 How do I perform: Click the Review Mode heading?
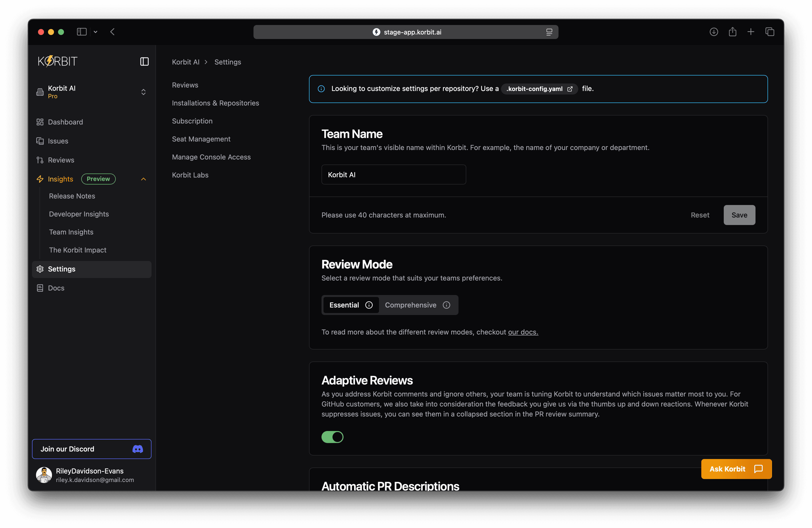(x=357, y=264)
